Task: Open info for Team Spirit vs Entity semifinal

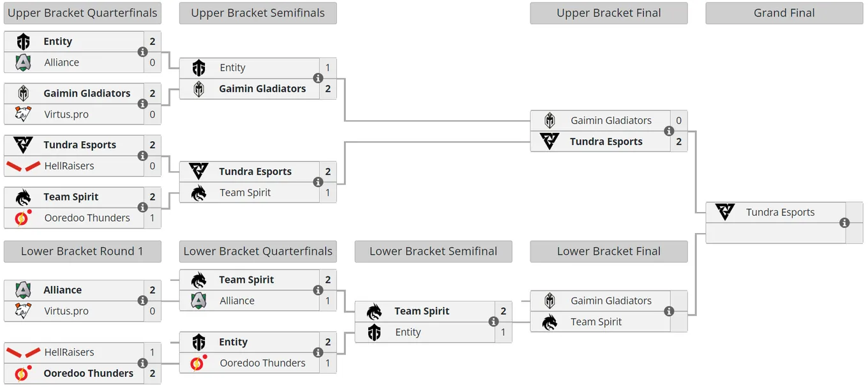Action: point(493,321)
